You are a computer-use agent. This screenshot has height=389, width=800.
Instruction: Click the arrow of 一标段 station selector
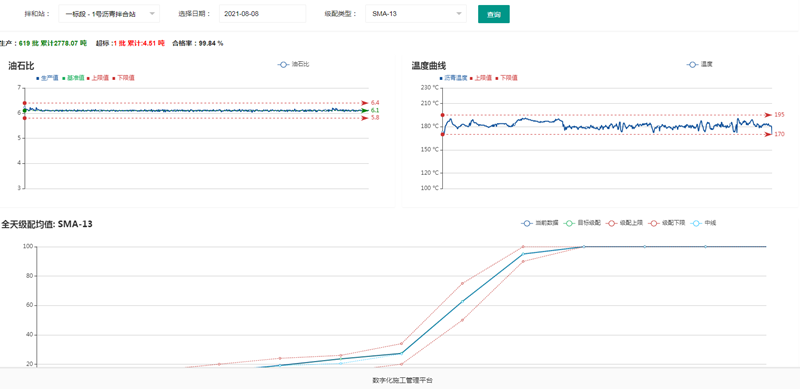[x=152, y=14]
